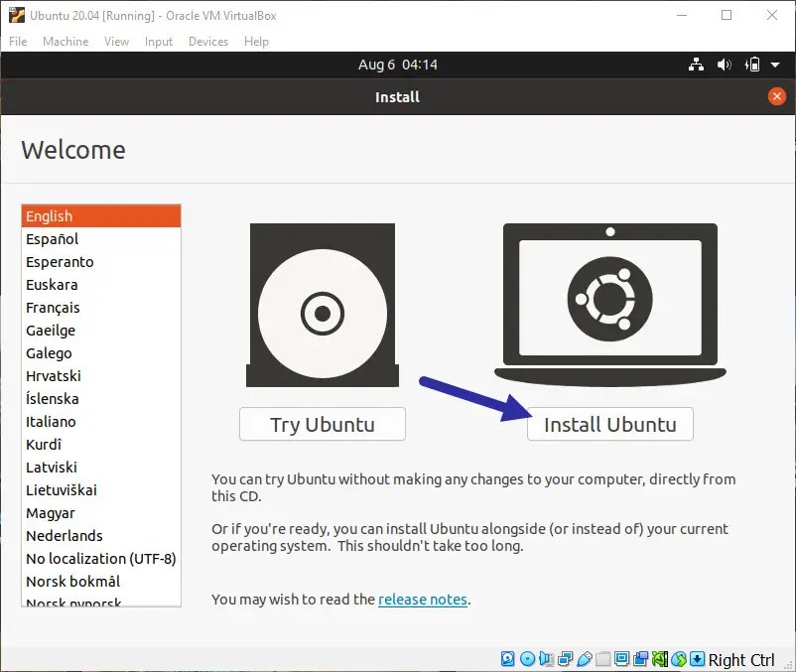Screen dimensions: 796x672
Task: Open the Machine menu
Action: [66, 41]
